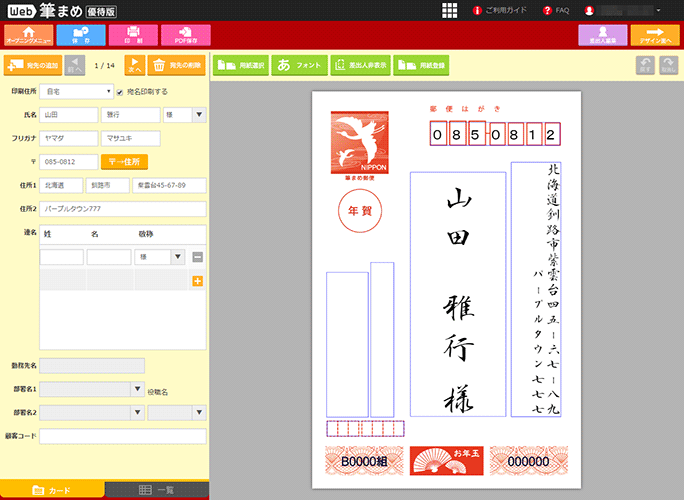Click the 〒→住所 lookup button
The width and height of the screenshot is (684, 500).
124,162
